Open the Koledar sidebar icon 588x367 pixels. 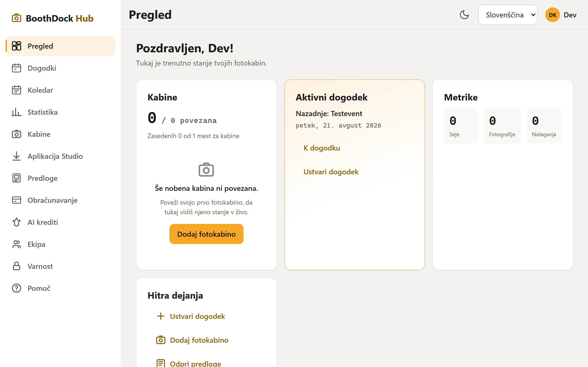click(17, 90)
